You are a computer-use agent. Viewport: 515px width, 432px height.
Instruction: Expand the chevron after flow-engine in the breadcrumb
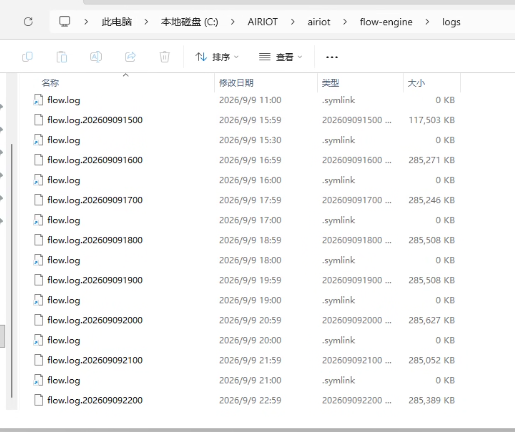[x=427, y=22]
